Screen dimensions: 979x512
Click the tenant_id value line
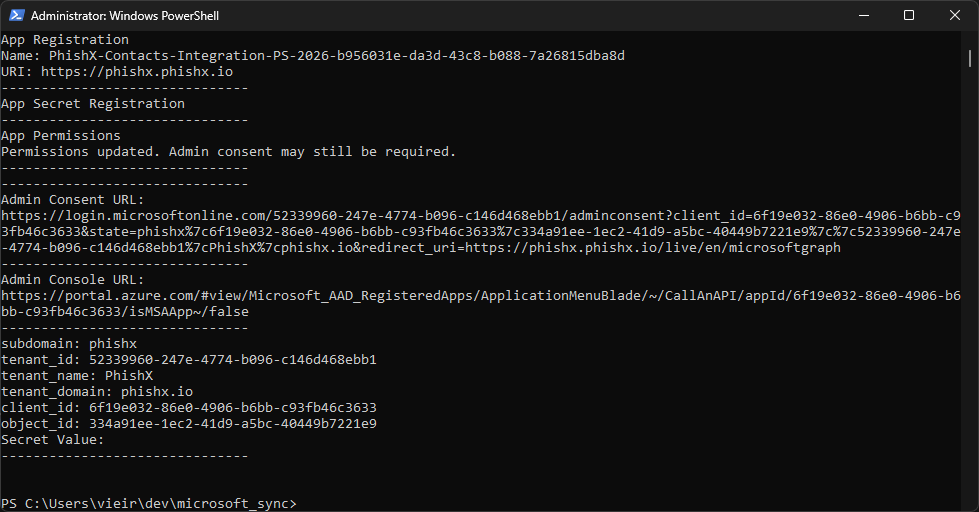[188, 360]
